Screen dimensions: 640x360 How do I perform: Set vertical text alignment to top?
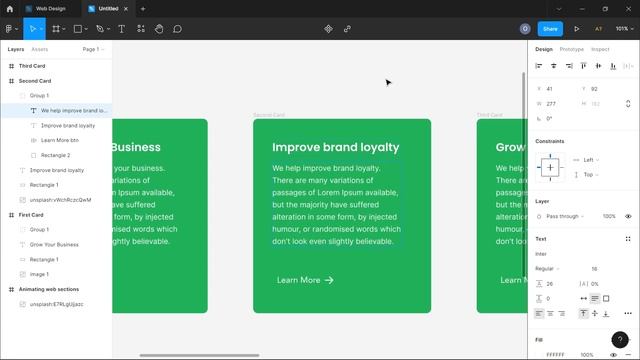584,313
